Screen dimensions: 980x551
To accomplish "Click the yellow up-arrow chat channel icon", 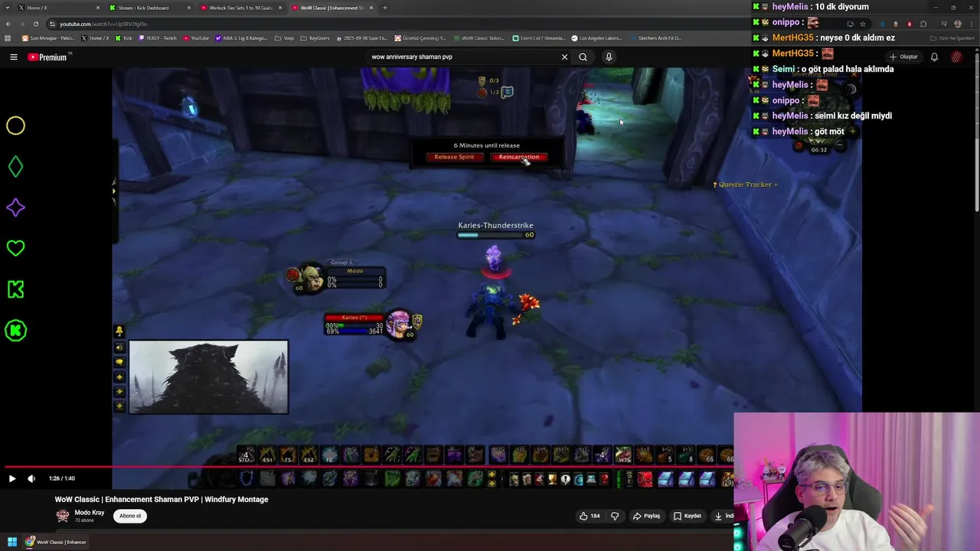I will tap(119, 377).
